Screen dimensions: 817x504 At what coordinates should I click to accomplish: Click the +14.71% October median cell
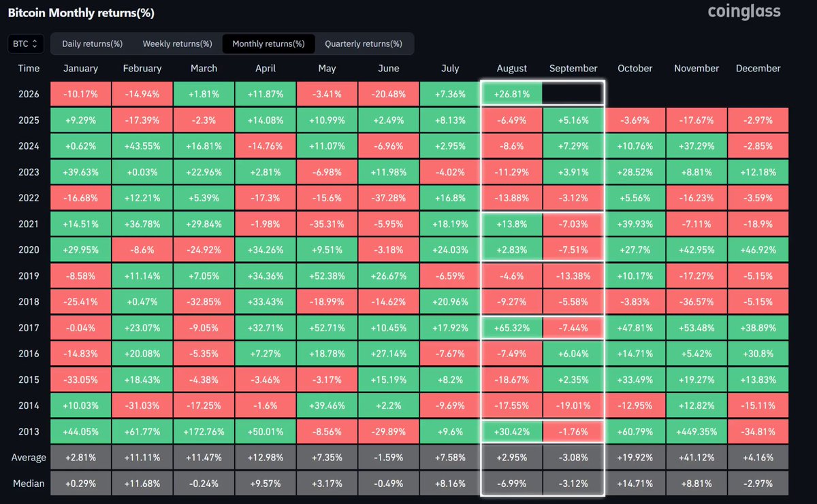(x=635, y=483)
